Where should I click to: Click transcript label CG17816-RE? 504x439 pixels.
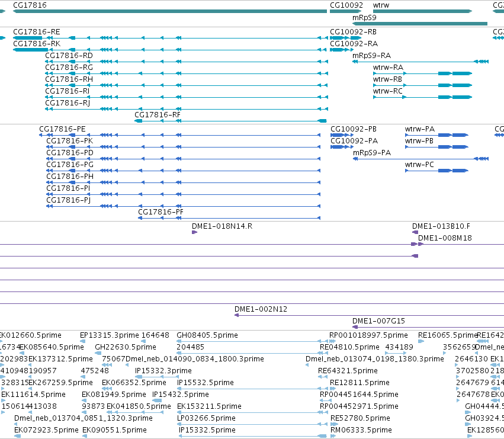point(37,32)
